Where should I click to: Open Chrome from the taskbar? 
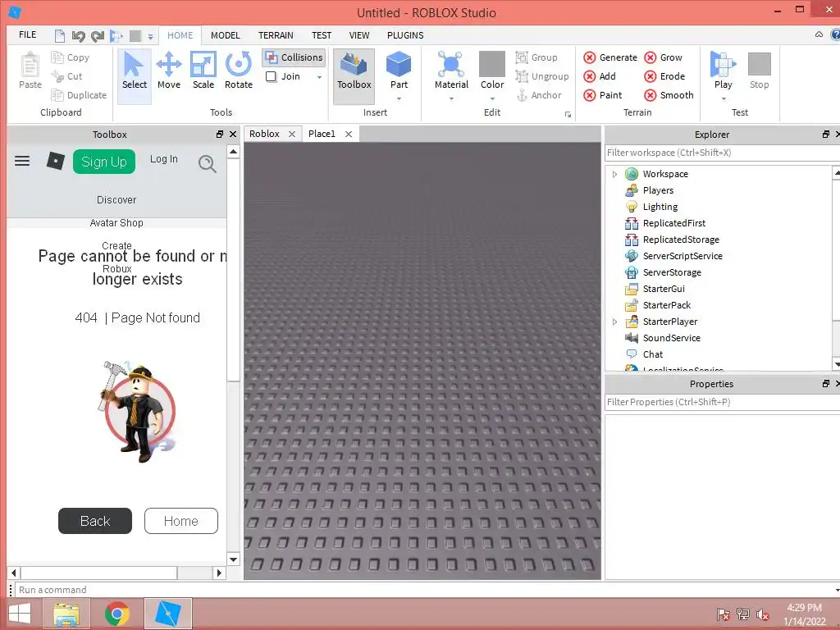point(116,614)
